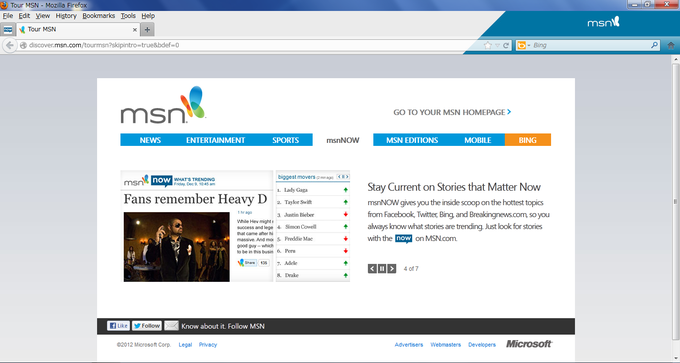Click the Bing search input field
Viewport: 680px width, 363px height.
(x=590, y=45)
